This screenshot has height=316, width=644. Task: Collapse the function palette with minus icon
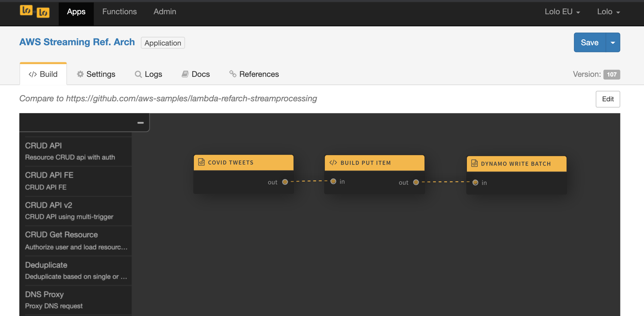141,123
